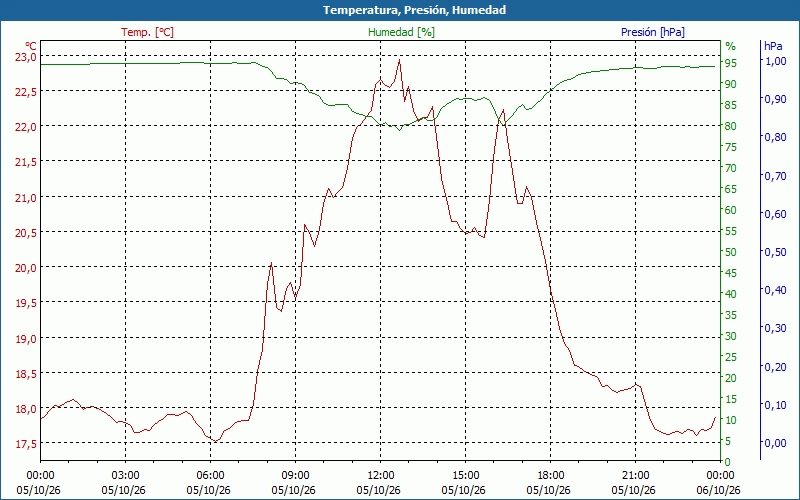This screenshot has width=800, height=500.
Task: Click the 0,50 hPa pressure axis label
Action: click(775, 252)
